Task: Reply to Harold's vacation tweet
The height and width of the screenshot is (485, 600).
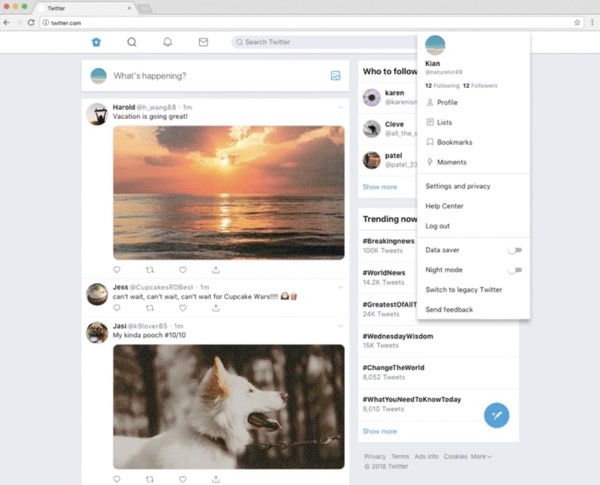Action: (x=117, y=270)
